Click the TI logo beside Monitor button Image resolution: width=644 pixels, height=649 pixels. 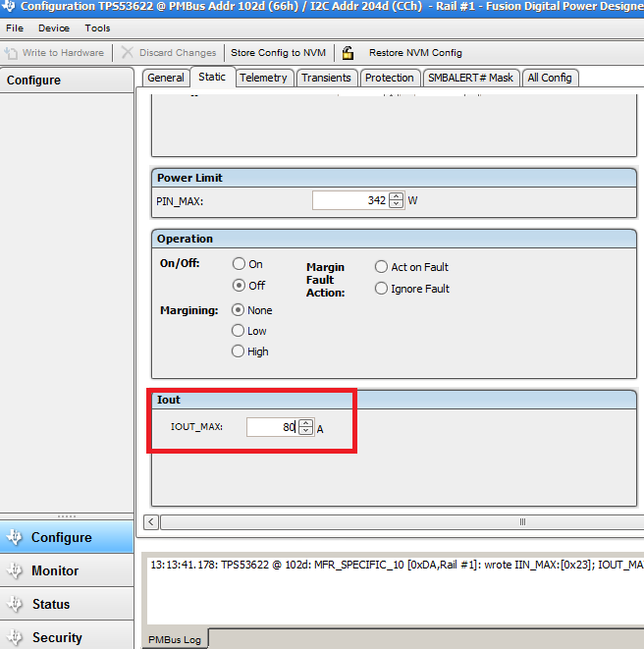(x=15, y=570)
